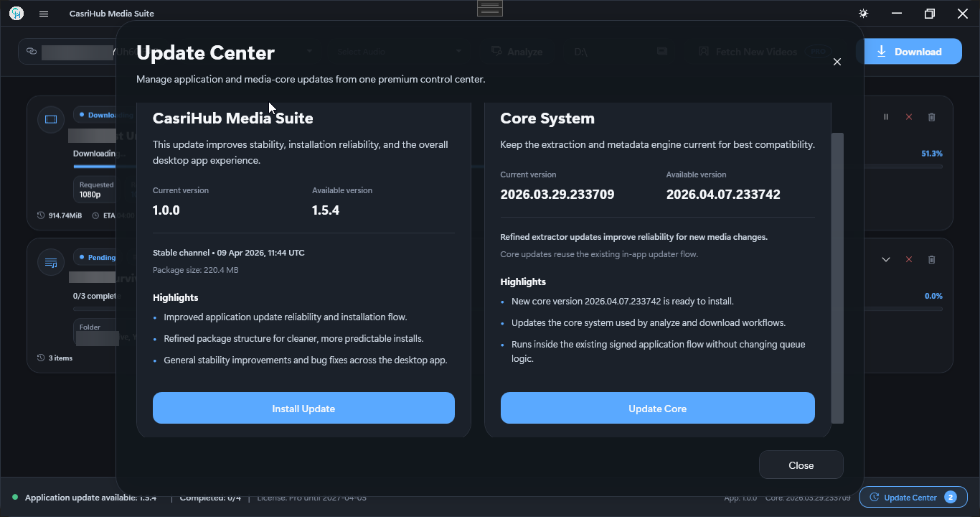Click the history icon next to 914.74MiB
Screen dimensions: 980x517
point(41,215)
